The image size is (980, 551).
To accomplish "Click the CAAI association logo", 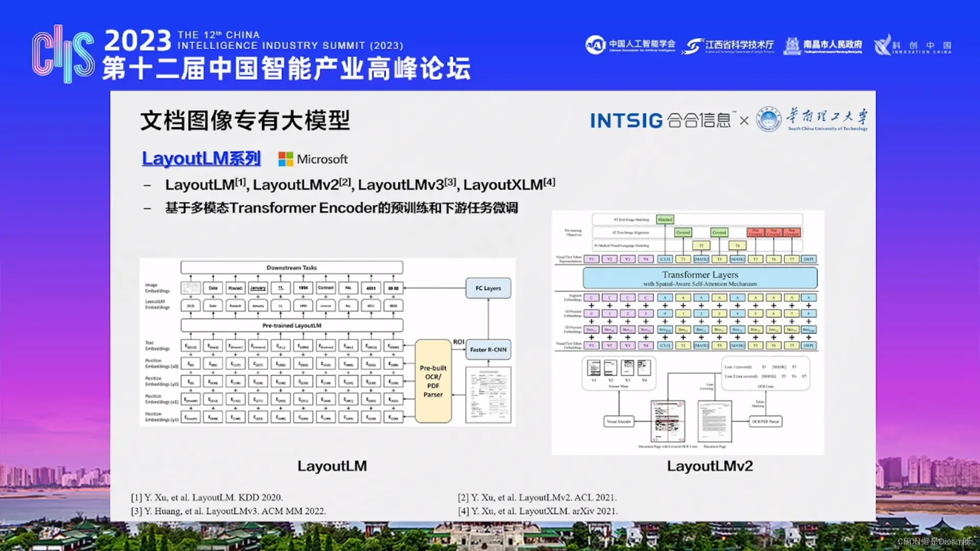I will coord(595,45).
